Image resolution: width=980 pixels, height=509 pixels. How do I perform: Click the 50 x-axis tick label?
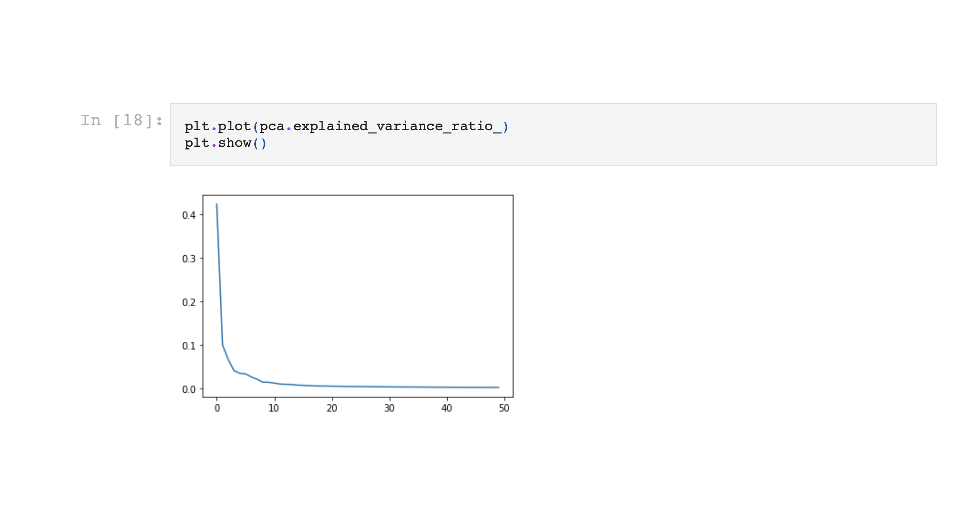(504, 408)
